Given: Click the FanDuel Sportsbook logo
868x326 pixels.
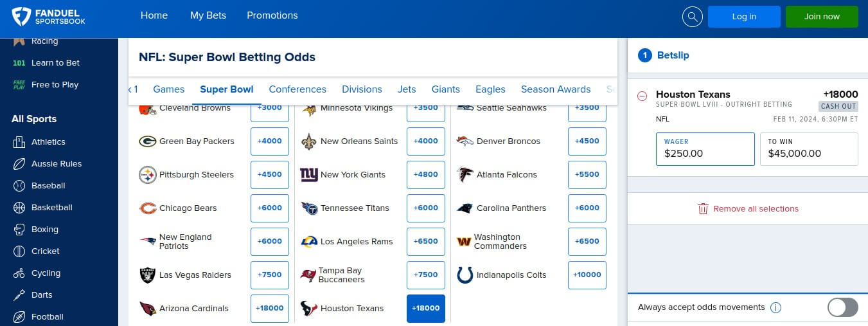Looking at the screenshot, I should pyautogui.click(x=48, y=17).
